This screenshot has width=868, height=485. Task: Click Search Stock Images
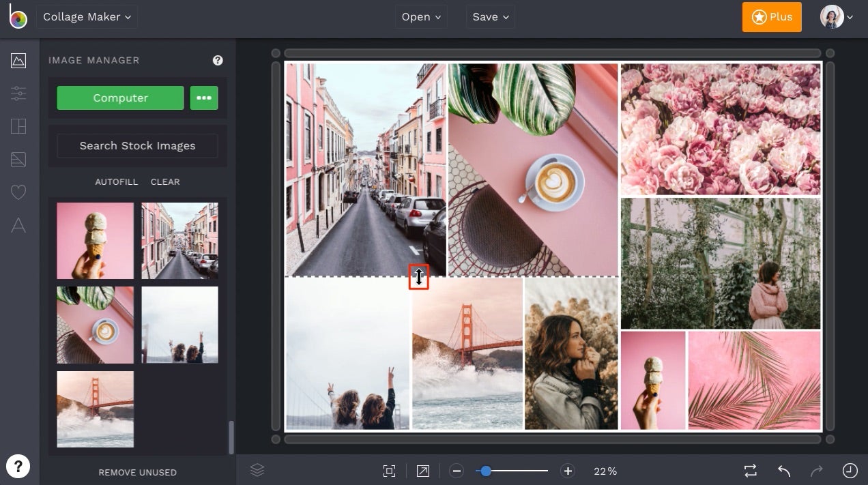[x=137, y=145]
